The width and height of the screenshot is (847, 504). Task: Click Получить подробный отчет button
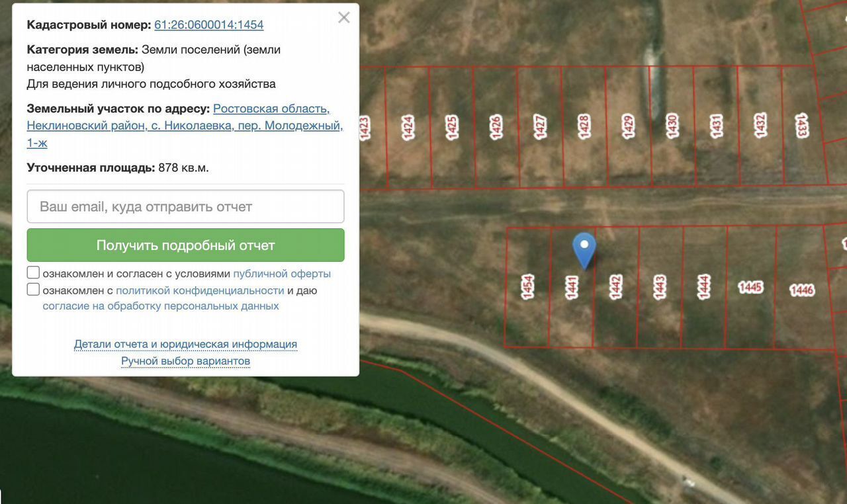(185, 245)
